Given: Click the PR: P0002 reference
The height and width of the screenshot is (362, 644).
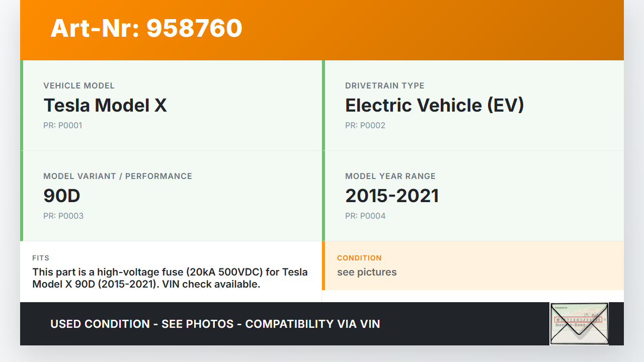Looking at the screenshot, I should click(365, 125).
